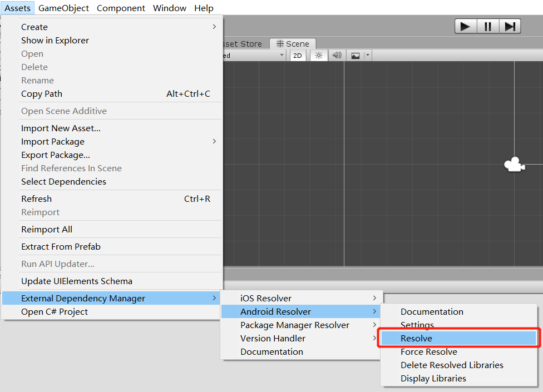Switch to the Scene tab
The width and height of the screenshot is (543, 392).
(293, 44)
